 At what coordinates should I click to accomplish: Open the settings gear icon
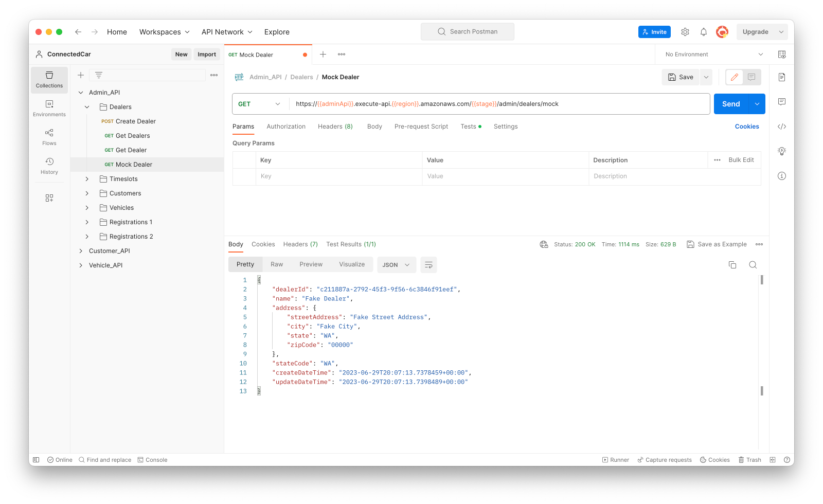click(685, 32)
